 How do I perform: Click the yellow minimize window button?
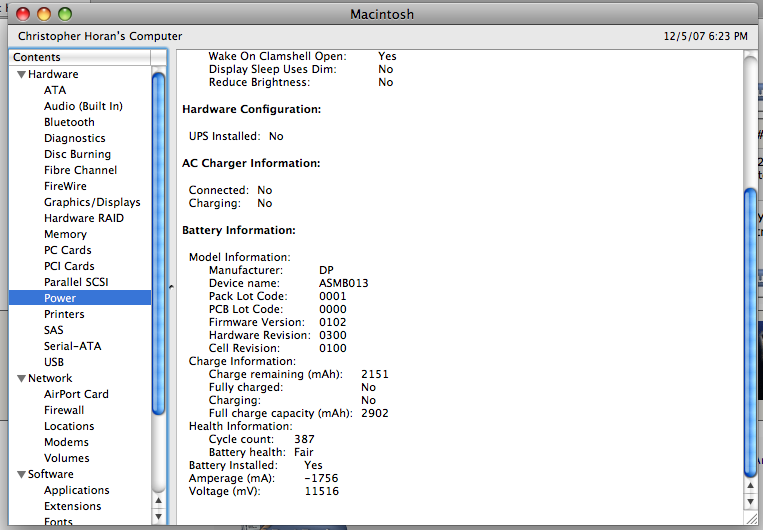(44, 14)
